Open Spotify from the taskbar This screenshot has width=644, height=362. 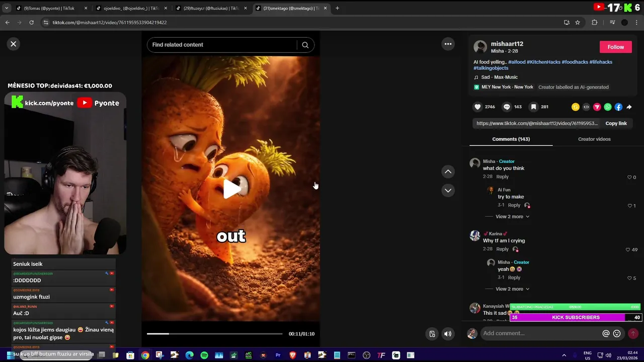204,355
